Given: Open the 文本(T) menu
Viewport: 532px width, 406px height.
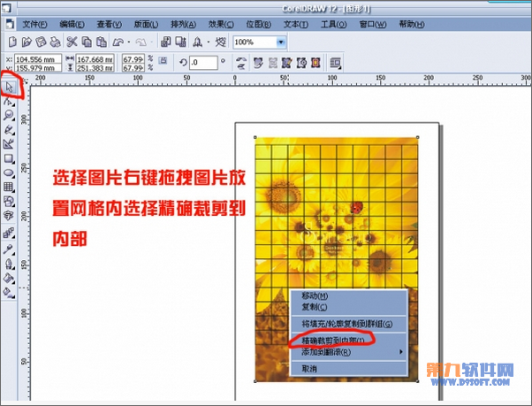Looking at the screenshot, I should 296,25.
